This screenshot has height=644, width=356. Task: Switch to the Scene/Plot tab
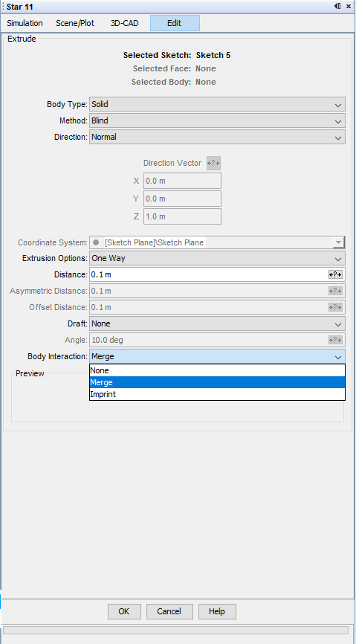75,23
